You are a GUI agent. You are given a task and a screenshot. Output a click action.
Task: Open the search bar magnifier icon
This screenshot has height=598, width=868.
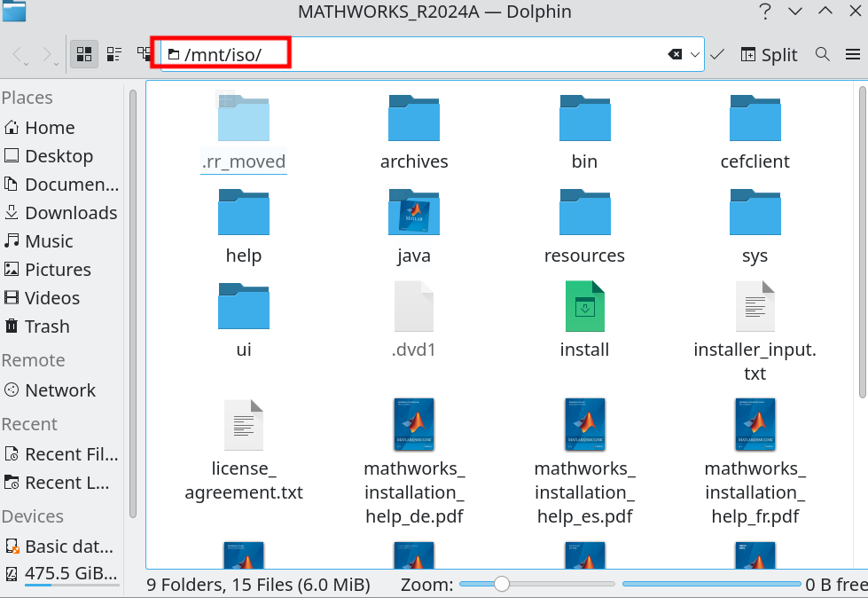(x=823, y=54)
